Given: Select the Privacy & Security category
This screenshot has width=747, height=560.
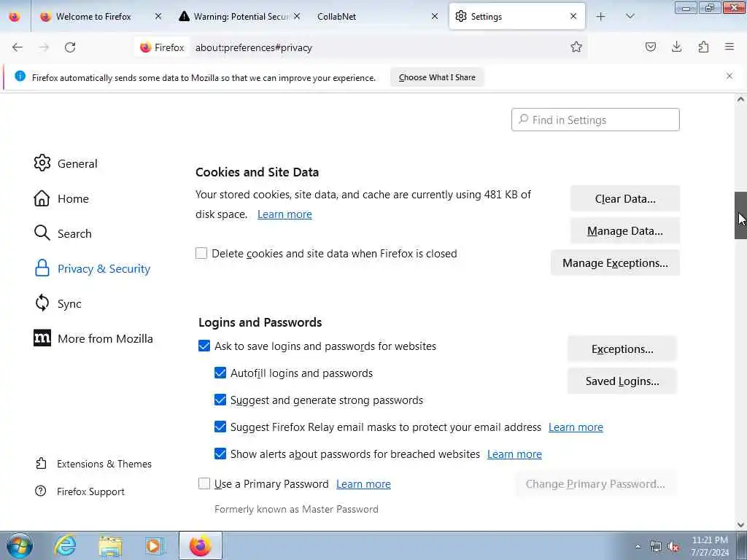Looking at the screenshot, I should point(92,268).
